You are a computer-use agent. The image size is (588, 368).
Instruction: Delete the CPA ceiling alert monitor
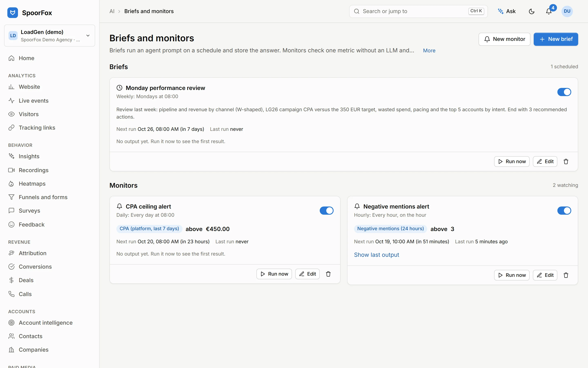pyautogui.click(x=328, y=274)
